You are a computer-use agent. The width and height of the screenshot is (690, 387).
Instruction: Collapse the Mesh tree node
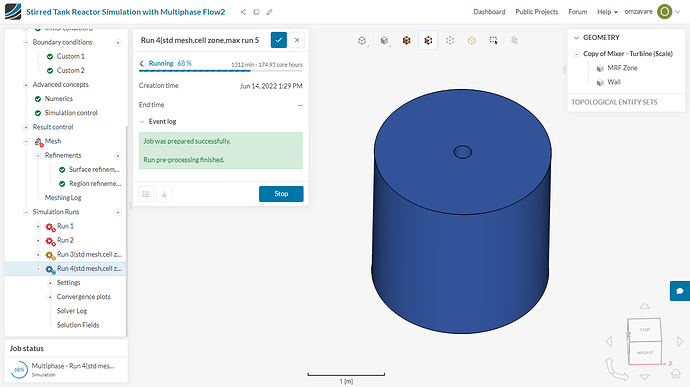tap(26, 141)
